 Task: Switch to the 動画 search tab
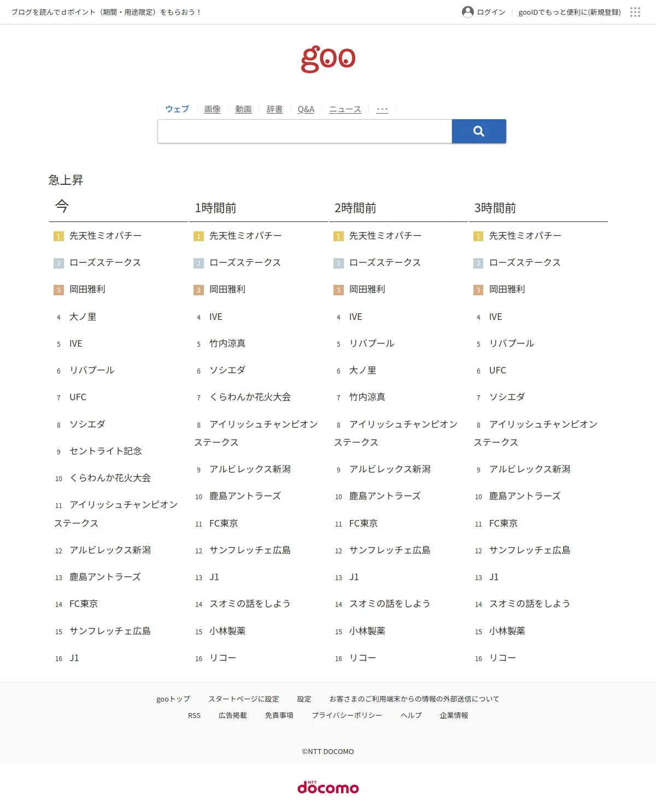point(243,109)
